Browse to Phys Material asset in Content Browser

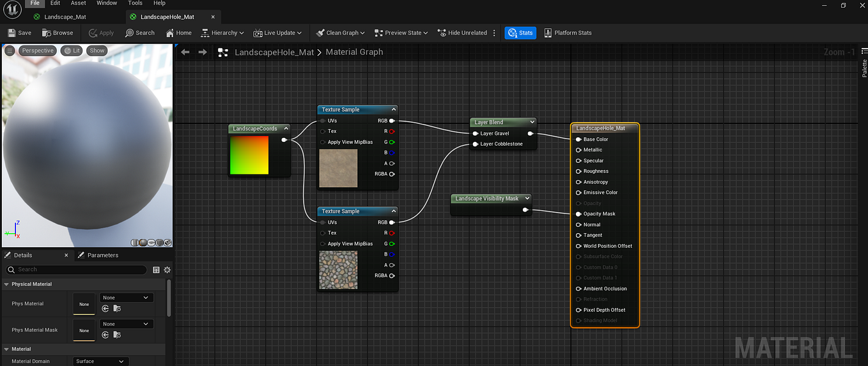pyautogui.click(x=116, y=309)
